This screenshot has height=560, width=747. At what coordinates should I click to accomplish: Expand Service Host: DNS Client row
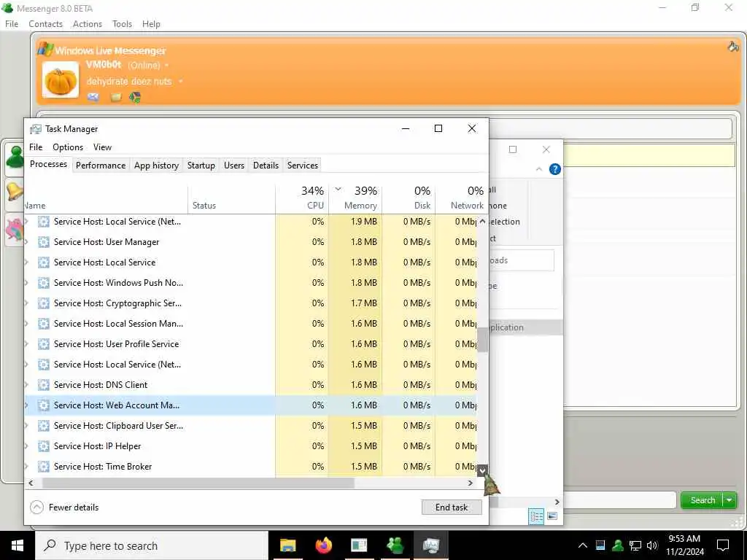(x=27, y=385)
